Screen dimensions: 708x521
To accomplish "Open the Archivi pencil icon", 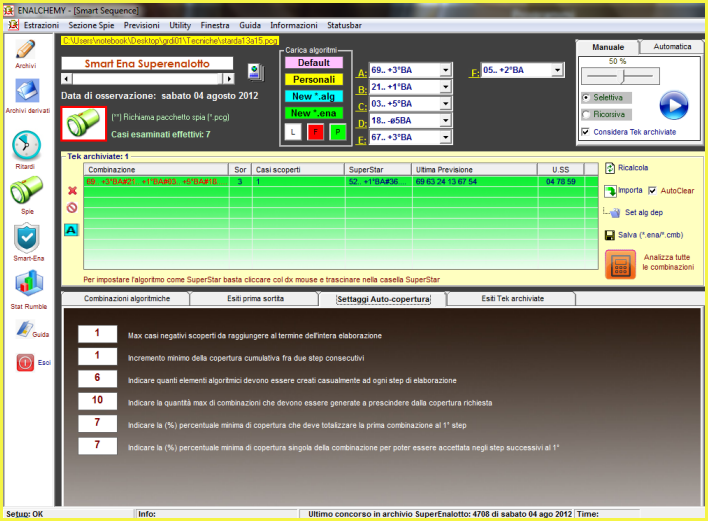I will pos(25,49).
